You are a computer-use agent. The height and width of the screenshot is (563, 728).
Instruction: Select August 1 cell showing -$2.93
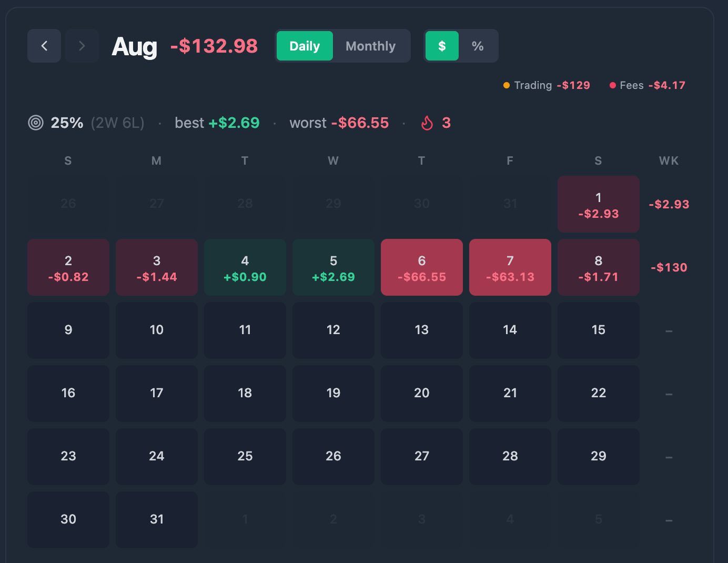coord(599,204)
